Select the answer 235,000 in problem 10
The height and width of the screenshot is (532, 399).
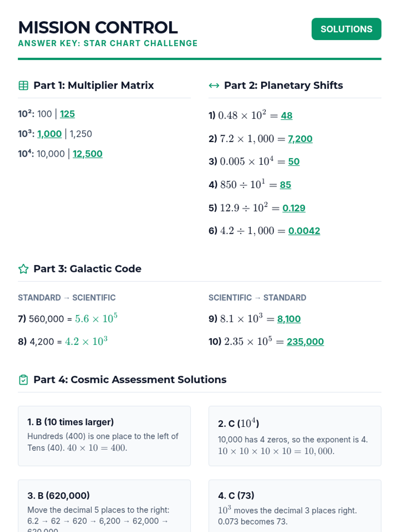pyautogui.click(x=305, y=342)
